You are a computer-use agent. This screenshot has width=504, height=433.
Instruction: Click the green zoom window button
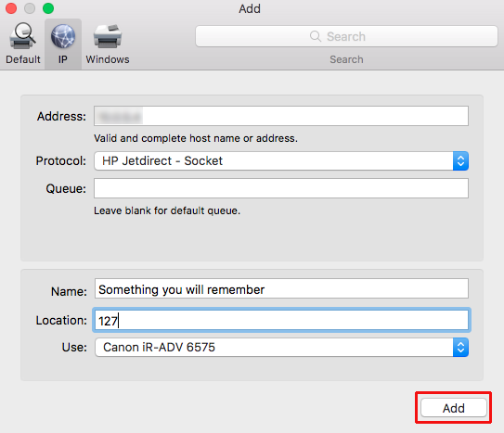click(x=48, y=8)
